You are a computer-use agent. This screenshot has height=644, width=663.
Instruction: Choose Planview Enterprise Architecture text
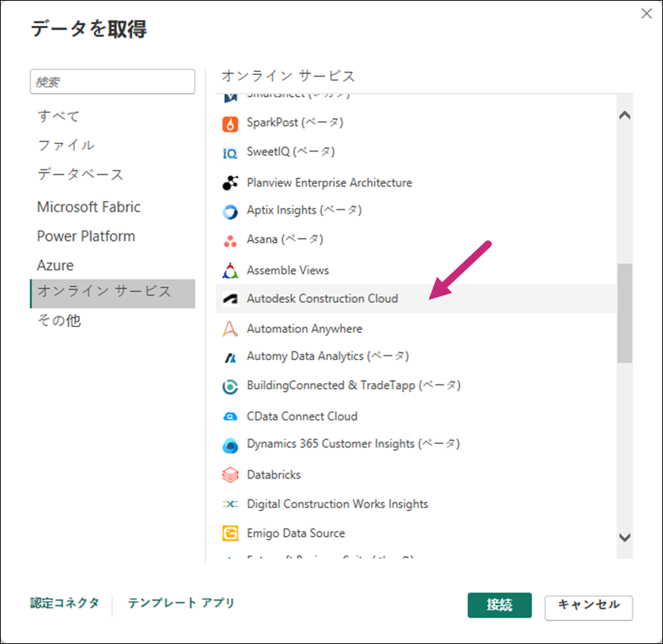tap(329, 182)
